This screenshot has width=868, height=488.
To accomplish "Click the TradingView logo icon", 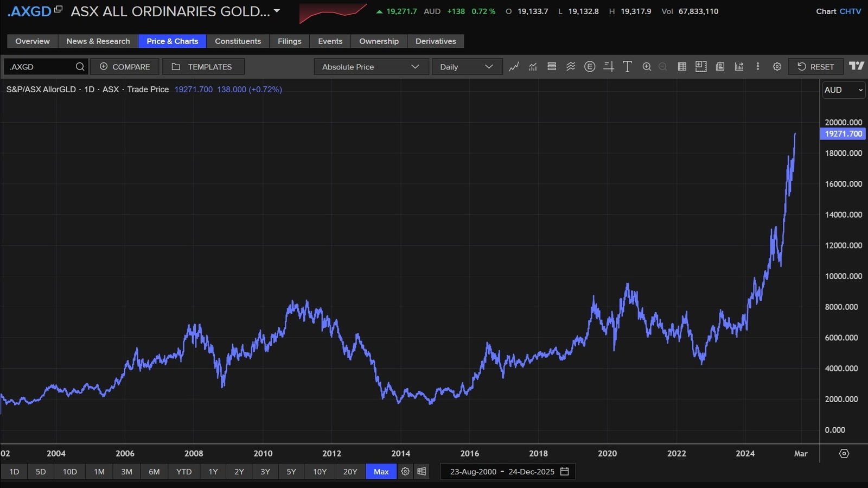I will [x=857, y=66].
